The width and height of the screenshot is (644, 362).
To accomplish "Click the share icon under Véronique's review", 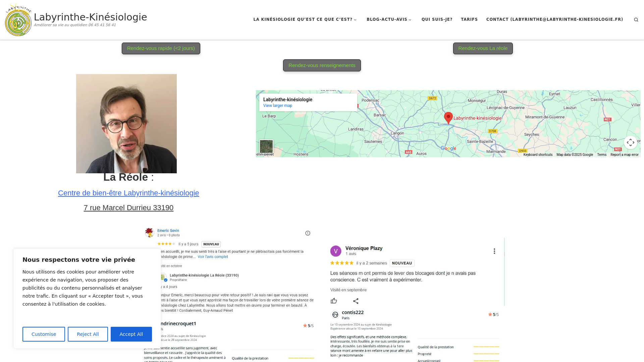I will [356, 301].
